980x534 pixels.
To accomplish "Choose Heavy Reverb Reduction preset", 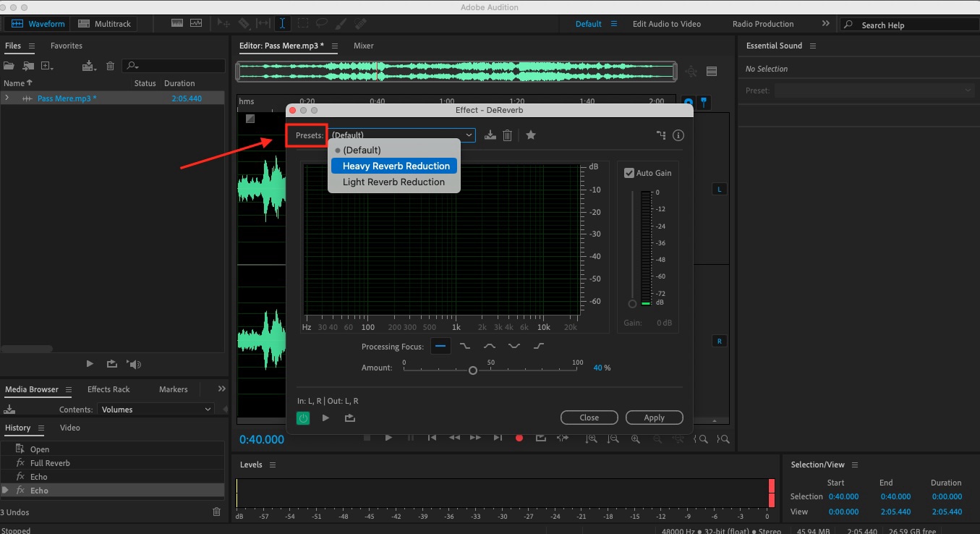I will [x=394, y=166].
